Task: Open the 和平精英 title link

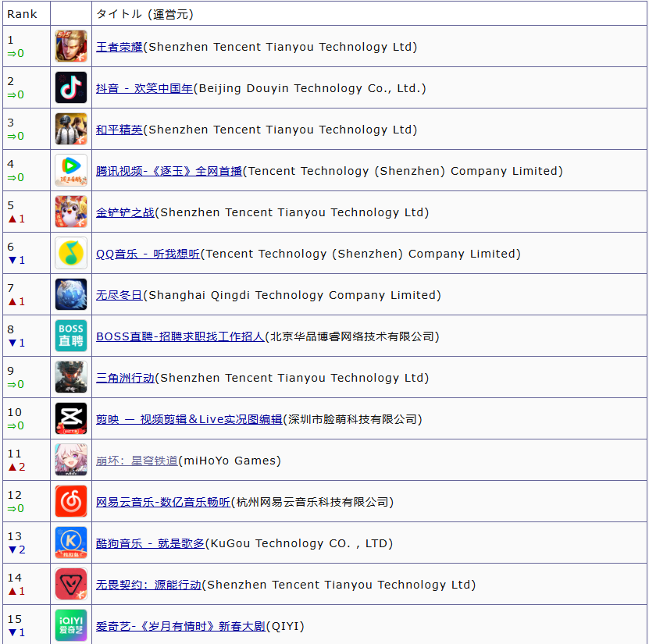Action: pos(119,130)
